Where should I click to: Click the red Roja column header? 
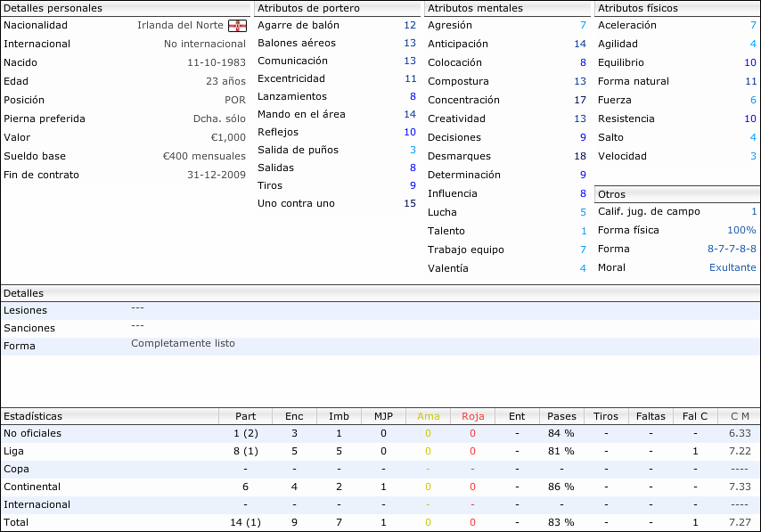point(472,416)
